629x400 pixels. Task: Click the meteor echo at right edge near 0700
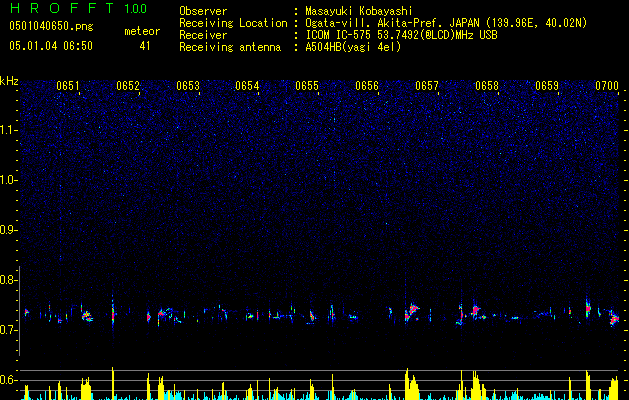pyautogui.click(x=614, y=318)
